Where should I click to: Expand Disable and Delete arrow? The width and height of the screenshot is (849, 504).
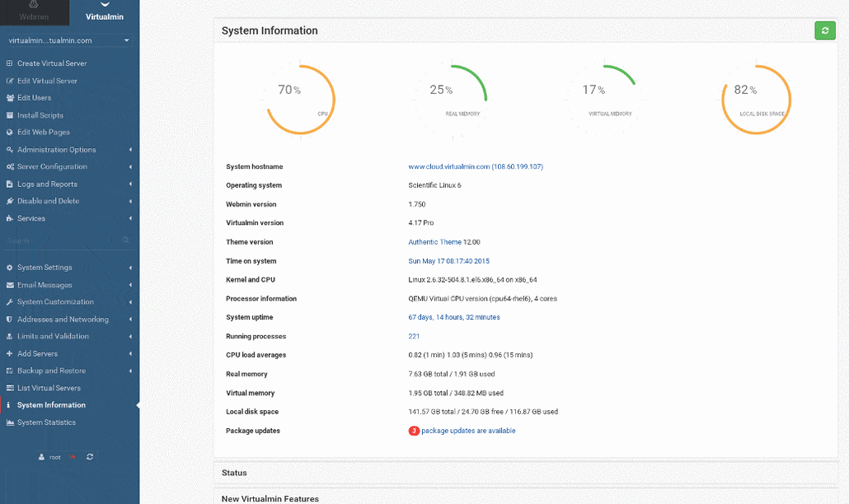130,201
